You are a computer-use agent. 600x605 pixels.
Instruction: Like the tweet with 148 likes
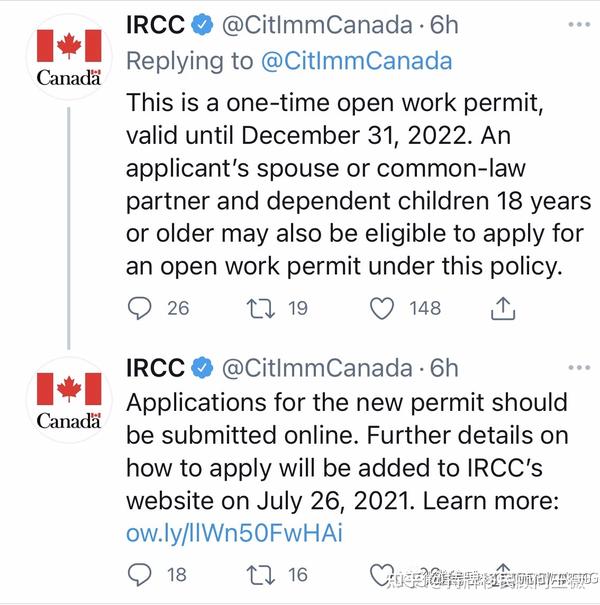pos(382,308)
